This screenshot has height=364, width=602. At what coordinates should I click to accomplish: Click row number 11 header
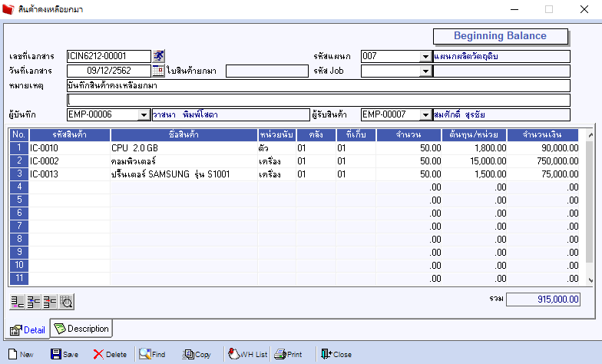[19, 278]
